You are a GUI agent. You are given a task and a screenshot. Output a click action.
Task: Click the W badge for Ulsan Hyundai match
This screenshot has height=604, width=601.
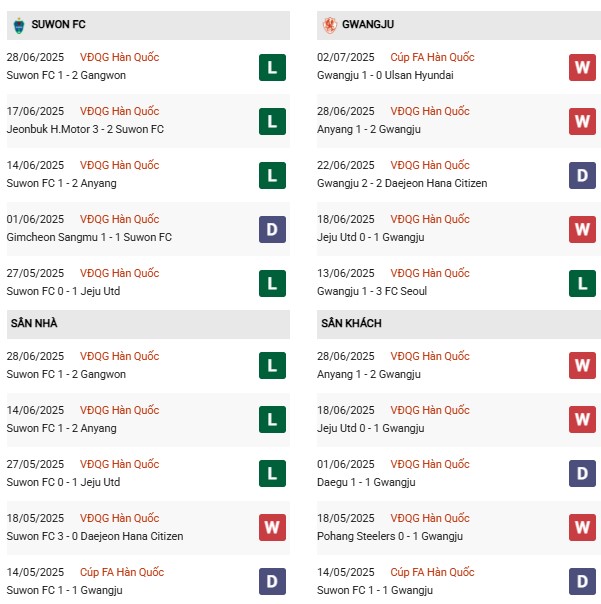tap(582, 68)
